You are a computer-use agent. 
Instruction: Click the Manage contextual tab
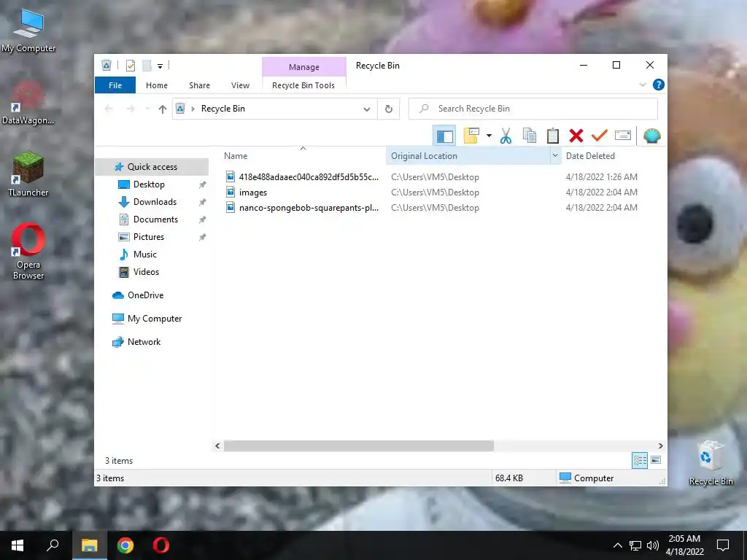[x=304, y=67]
